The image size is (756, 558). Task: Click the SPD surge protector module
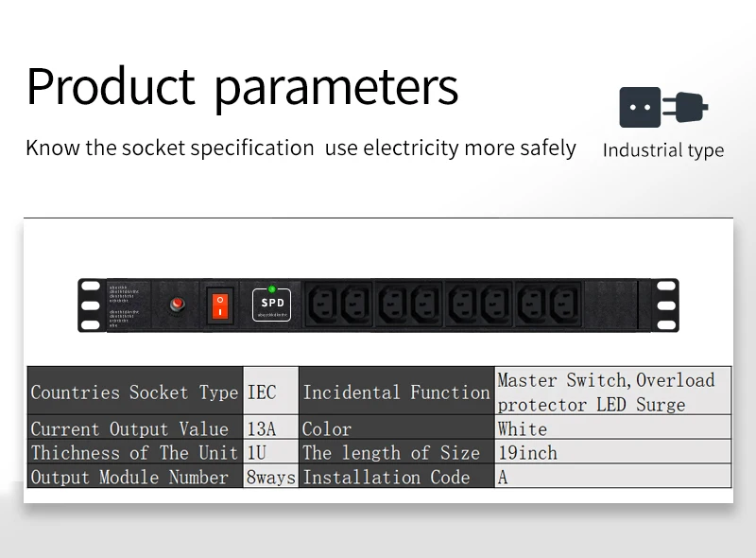[x=272, y=304]
